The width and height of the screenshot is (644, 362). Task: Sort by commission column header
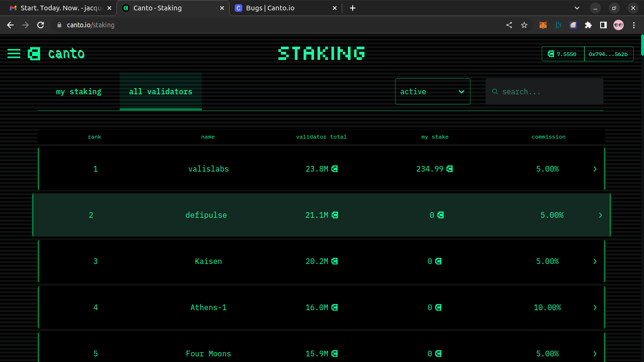pos(548,137)
